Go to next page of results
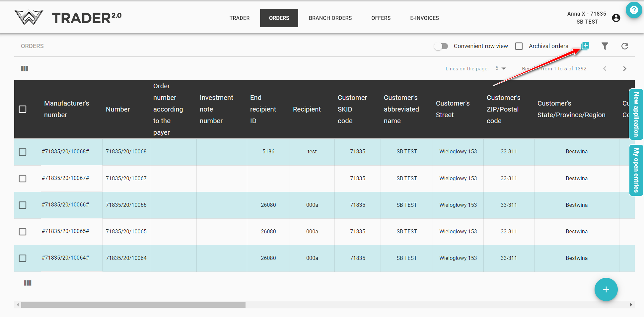This screenshot has height=317, width=644. 624,69
